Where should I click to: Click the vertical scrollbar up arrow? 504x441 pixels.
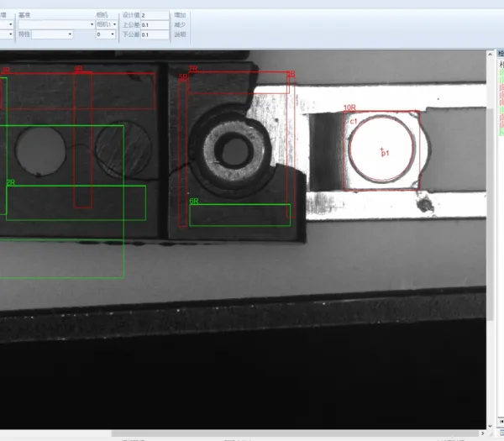click(x=490, y=55)
